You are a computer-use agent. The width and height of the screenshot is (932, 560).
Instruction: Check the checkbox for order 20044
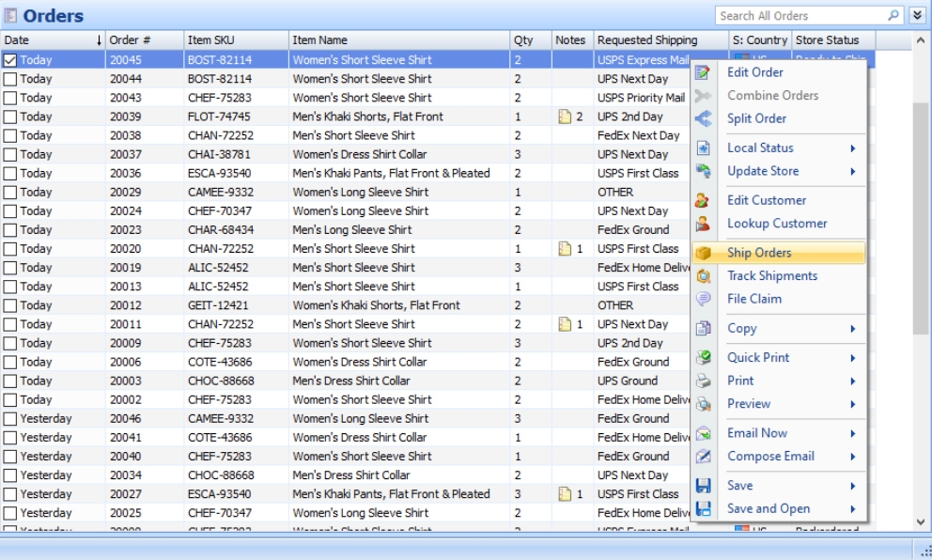pos(10,79)
